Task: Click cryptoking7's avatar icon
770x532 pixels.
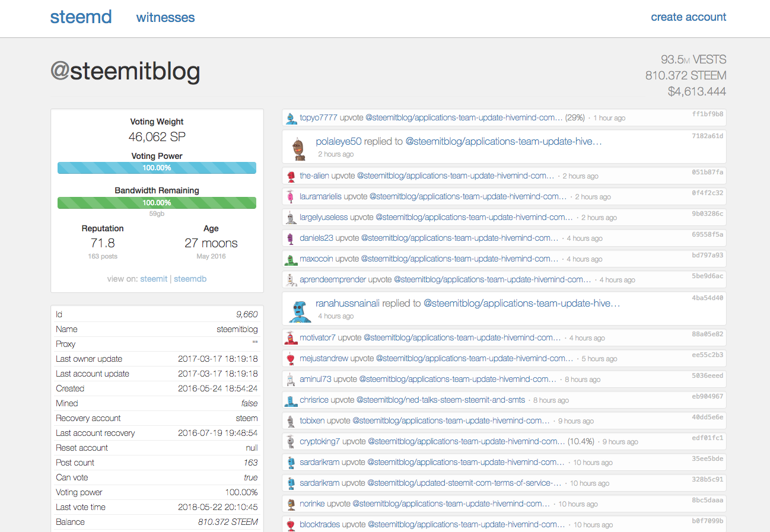Action: [291, 442]
